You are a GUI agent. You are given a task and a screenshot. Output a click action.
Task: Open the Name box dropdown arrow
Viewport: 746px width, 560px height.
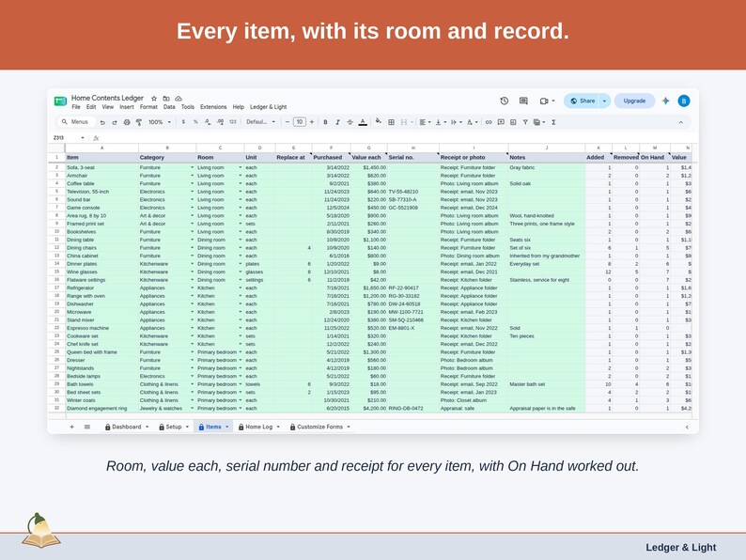coord(83,138)
